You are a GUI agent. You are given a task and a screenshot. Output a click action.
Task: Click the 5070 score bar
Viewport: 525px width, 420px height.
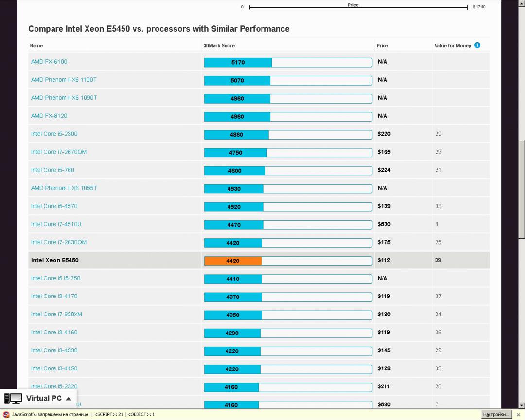pos(237,80)
